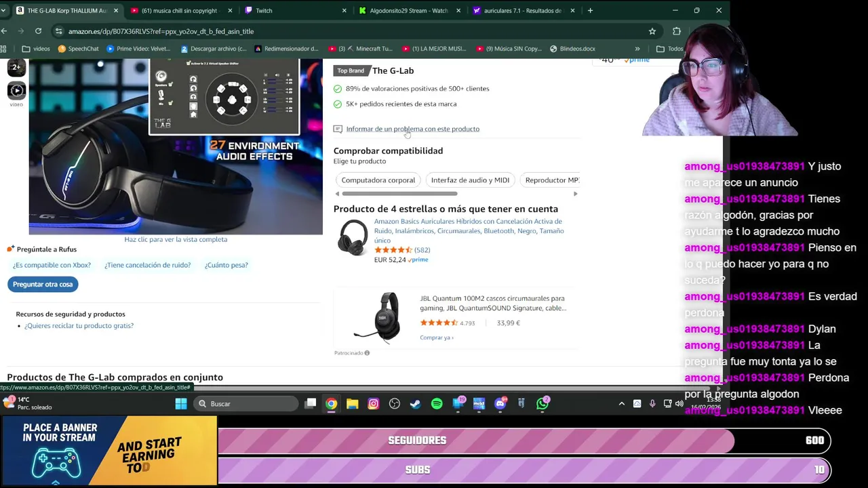Reload the Amazon page

pyautogui.click(x=38, y=31)
